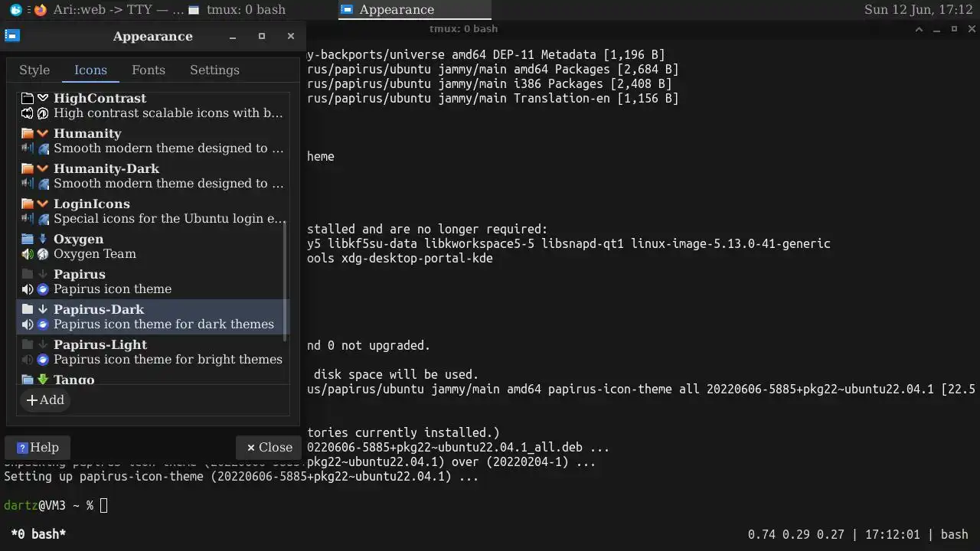The height and width of the screenshot is (551, 980).
Task: Open Help for Appearance
Action: tap(38, 448)
